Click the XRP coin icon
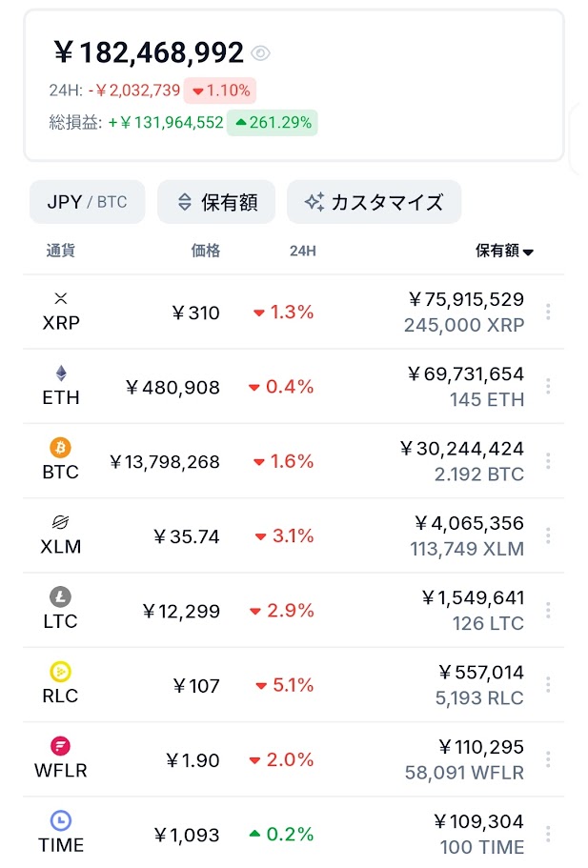Image resolution: width=588 pixels, height=868 pixels. point(61,299)
